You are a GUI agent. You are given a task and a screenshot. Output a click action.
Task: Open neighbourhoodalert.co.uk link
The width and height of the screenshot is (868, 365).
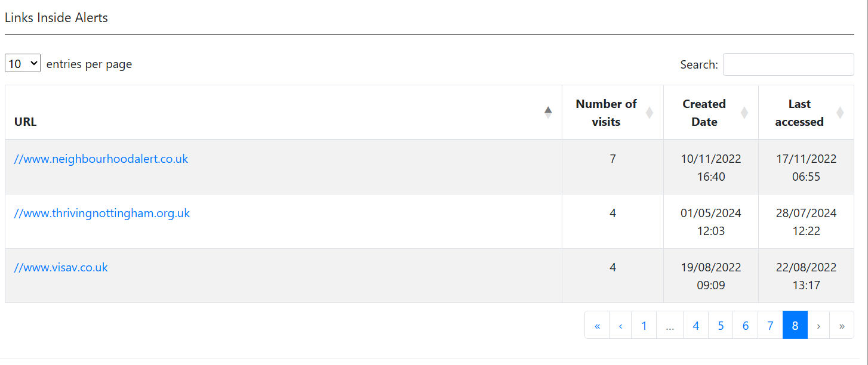point(101,159)
